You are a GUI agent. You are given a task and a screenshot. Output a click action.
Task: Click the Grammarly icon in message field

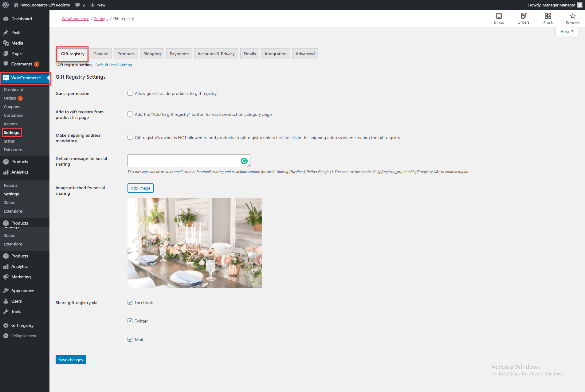(x=244, y=161)
